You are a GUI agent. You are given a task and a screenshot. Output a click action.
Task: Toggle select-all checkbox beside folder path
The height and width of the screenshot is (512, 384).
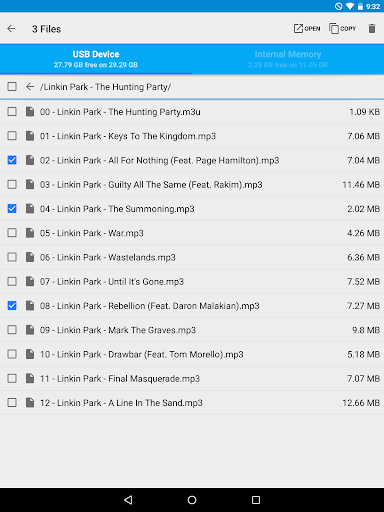click(x=12, y=87)
